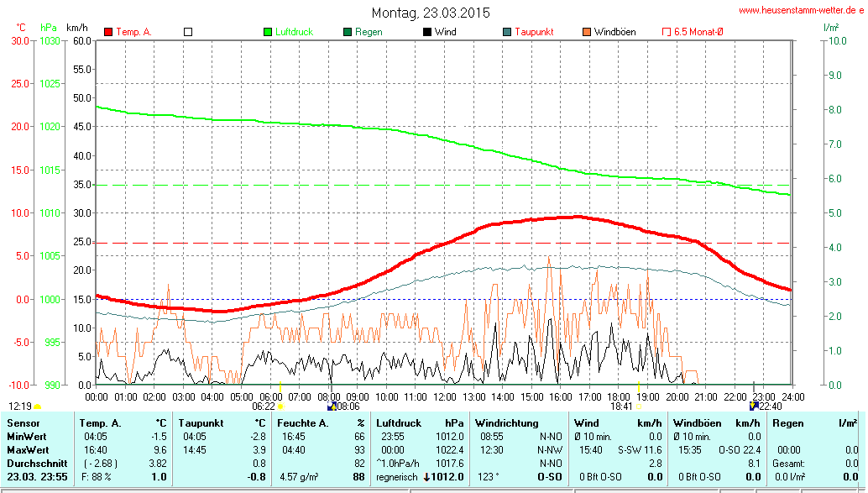Click the light green Luftdruck legend square
The width and height of the screenshot is (868, 493).
[x=269, y=32]
